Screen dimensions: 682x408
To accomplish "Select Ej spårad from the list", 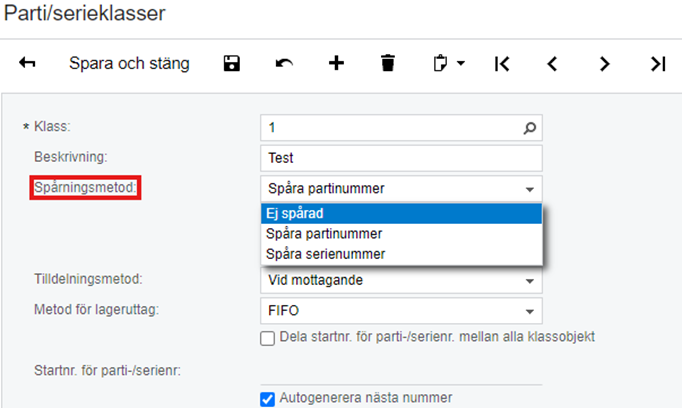I will tap(401, 214).
